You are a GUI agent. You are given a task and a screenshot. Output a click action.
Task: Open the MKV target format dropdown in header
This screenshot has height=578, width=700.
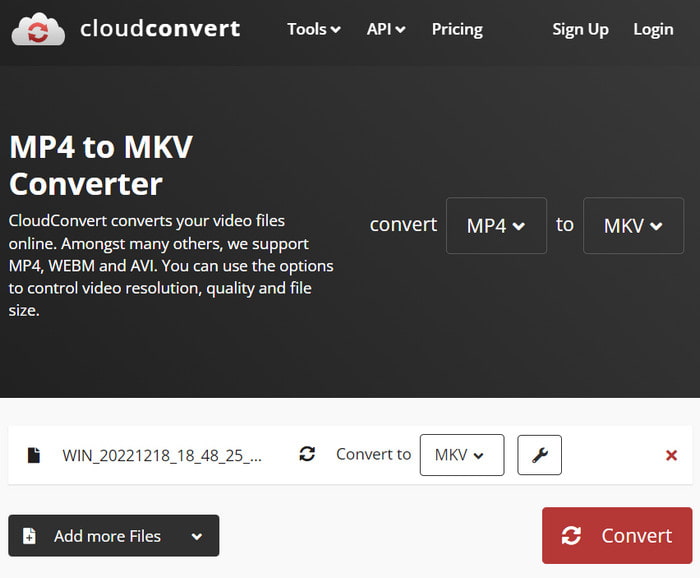633,225
